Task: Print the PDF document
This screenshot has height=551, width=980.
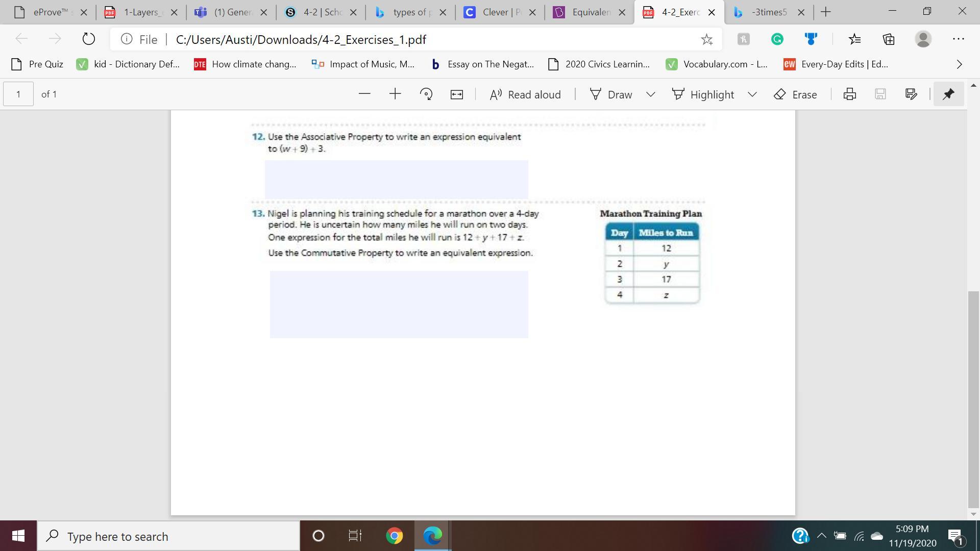Action: tap(850, 94)
